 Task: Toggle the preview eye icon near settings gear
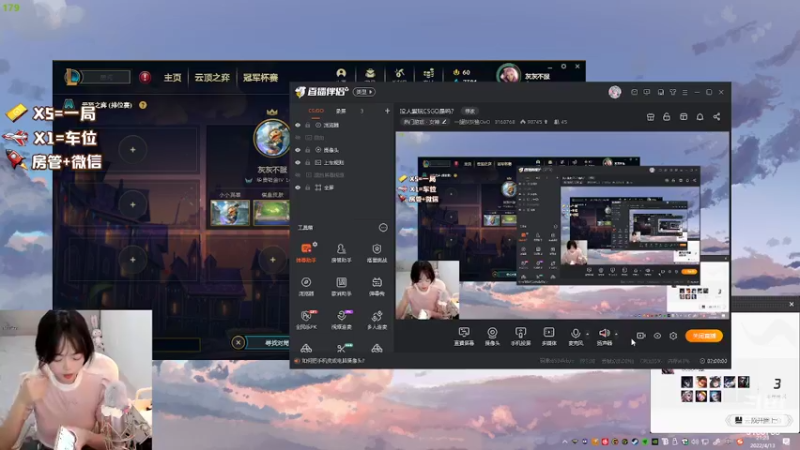(657, 336)
